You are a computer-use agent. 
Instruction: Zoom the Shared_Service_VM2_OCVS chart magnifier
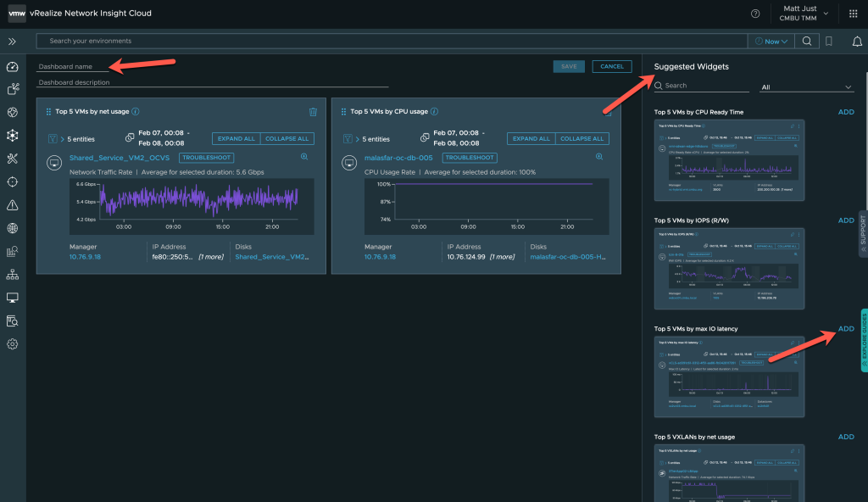[x=304, y=157]
